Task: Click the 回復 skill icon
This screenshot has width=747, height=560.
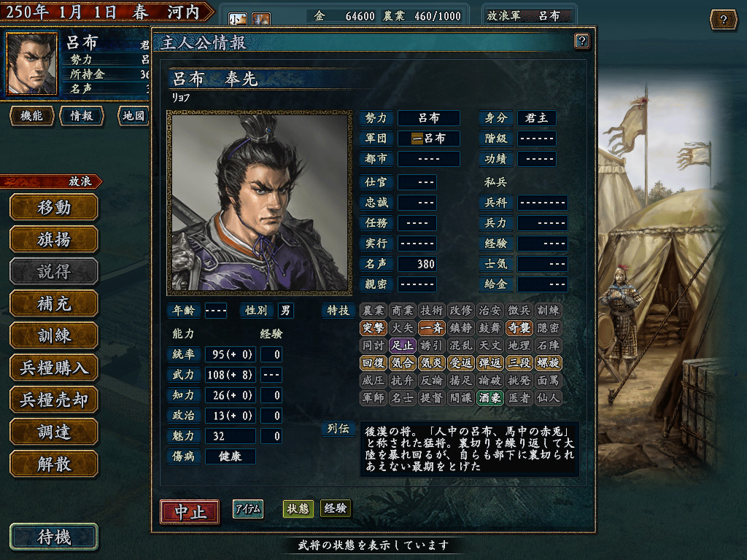Action: tap(373, 363)
